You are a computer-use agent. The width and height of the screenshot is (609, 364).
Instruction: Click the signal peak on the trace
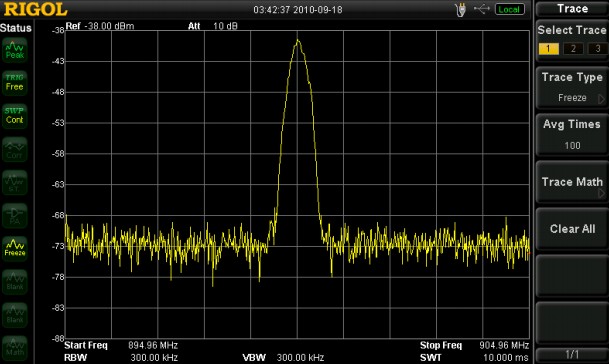pyautogui.click(x=298, y=40)
